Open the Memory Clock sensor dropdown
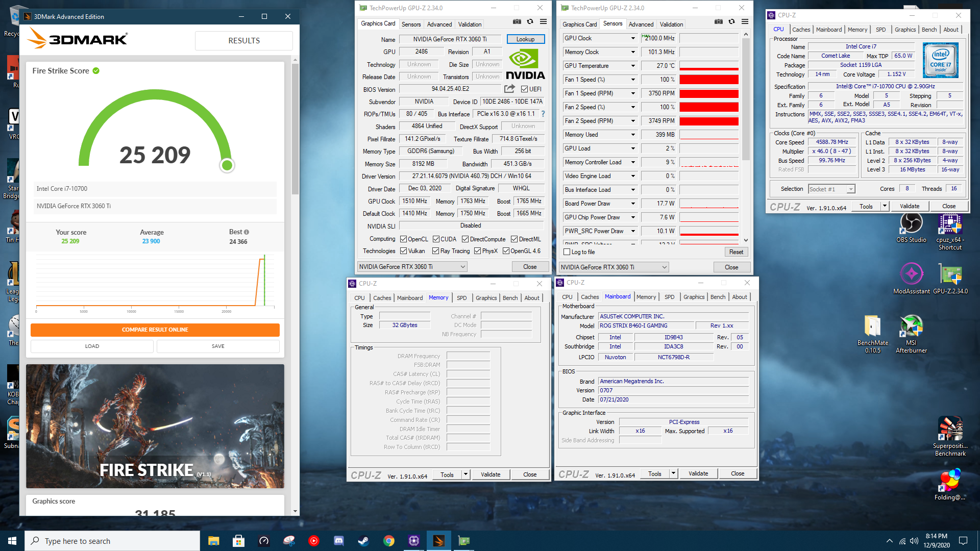The image size is (980, 551). 633,52
